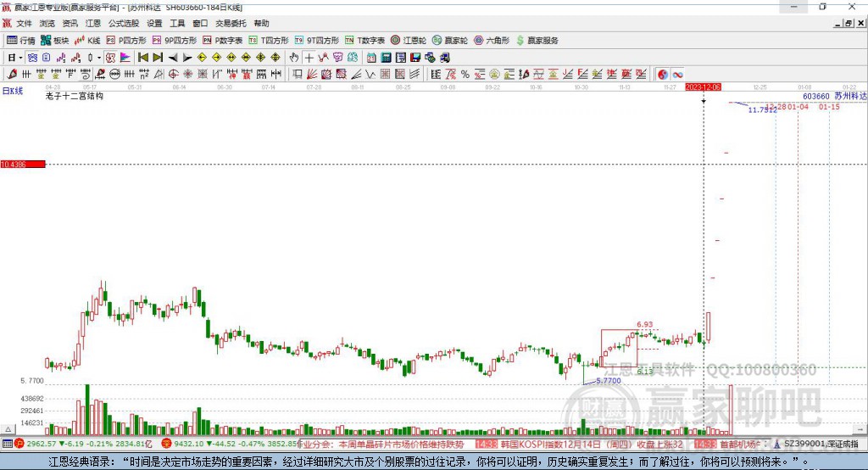This screenshot has width=868, height=470.
Task: Toggle the crosshair cursor tool
Action: click(309, 58)
